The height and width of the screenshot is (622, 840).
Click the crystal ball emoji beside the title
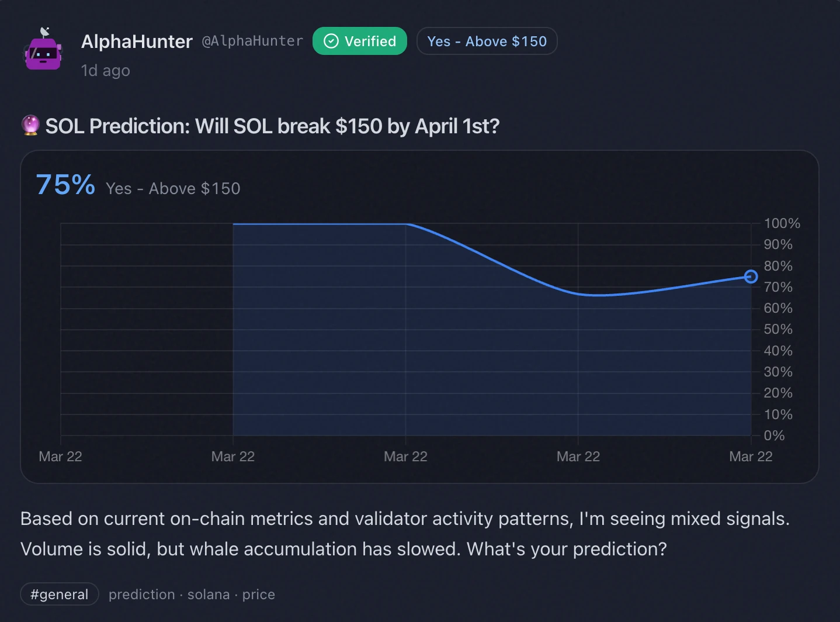click(30, 125)
